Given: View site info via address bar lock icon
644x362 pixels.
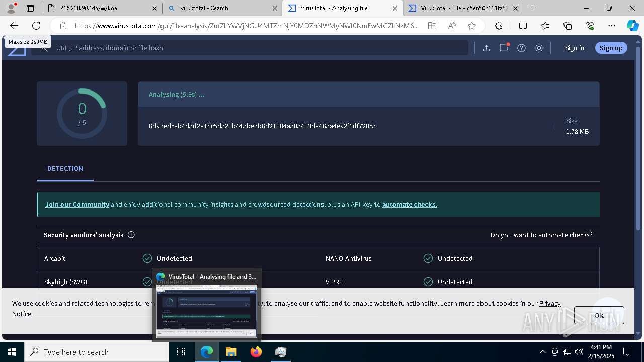Looking at the screenshot, I should coord(63,26).
